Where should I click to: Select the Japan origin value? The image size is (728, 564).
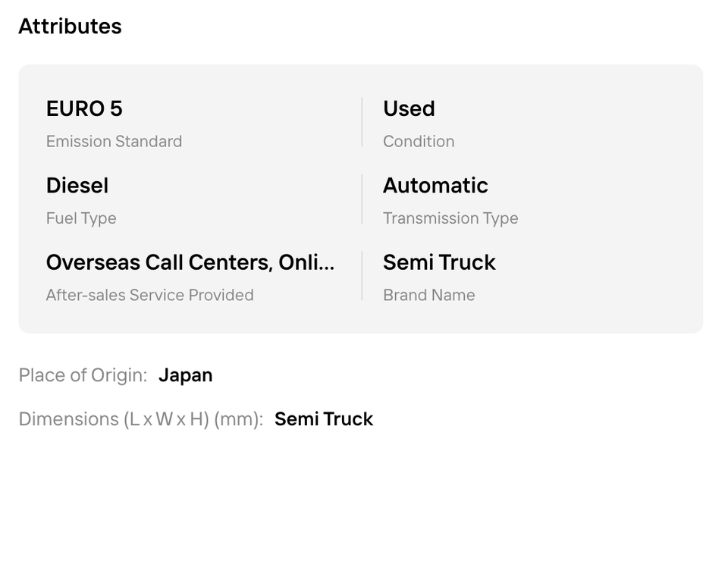pyautogui.click(x=185, y=375)
